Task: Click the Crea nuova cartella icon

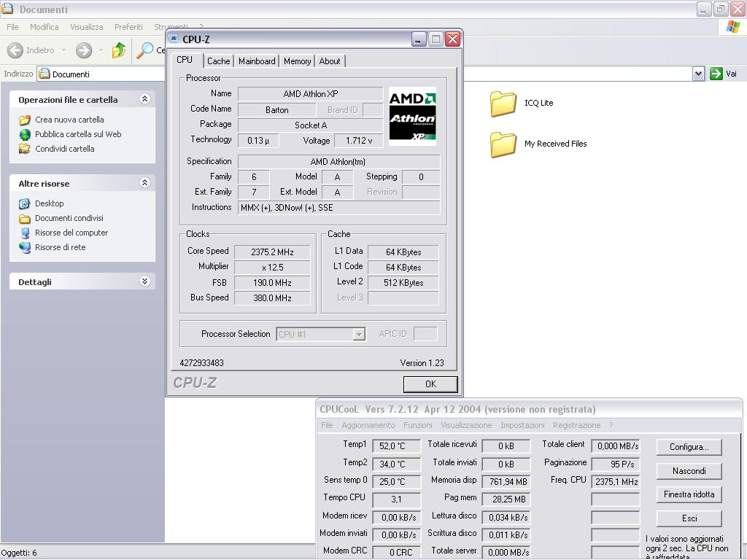Action: pyautogui.click(x=25, y=120)
